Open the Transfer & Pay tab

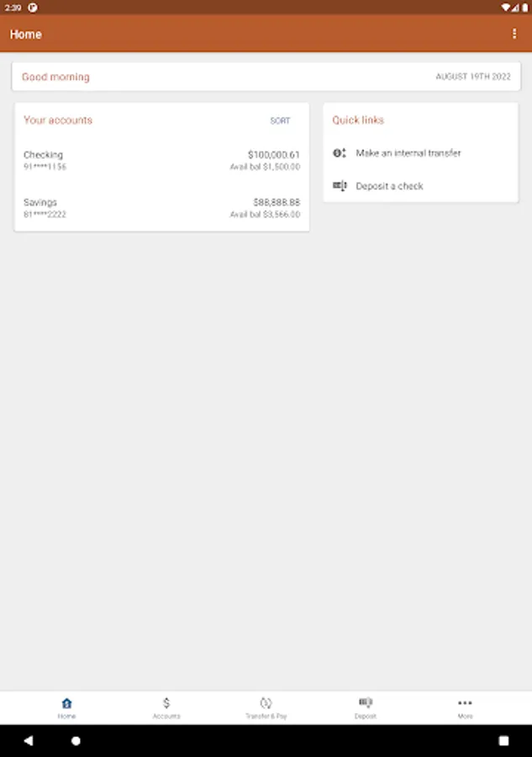[266, 707]
